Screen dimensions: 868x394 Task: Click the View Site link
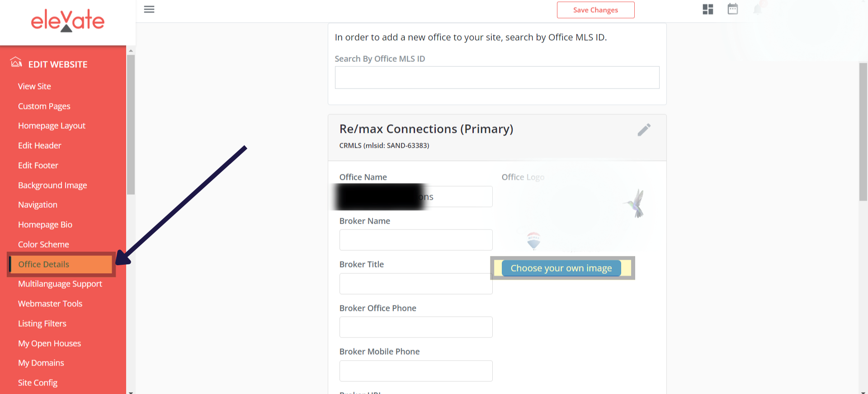[34, 86]
